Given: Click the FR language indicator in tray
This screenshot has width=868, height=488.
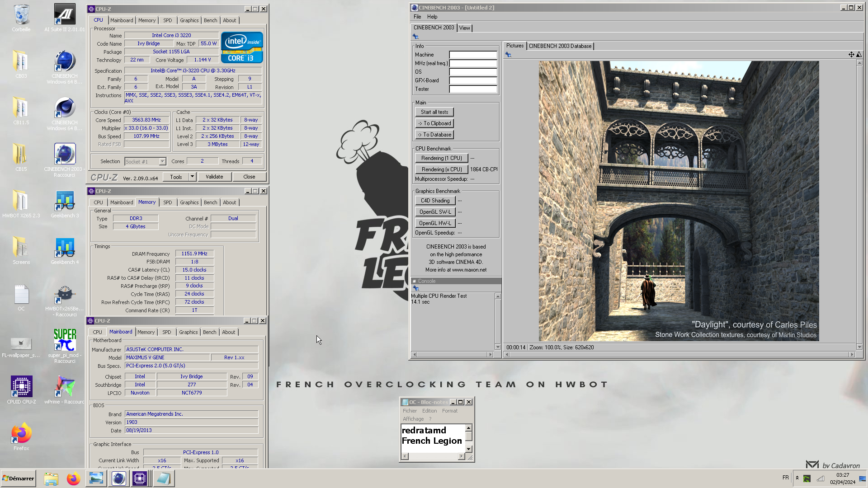Looking at the screenshot, I should coord(786,478).
